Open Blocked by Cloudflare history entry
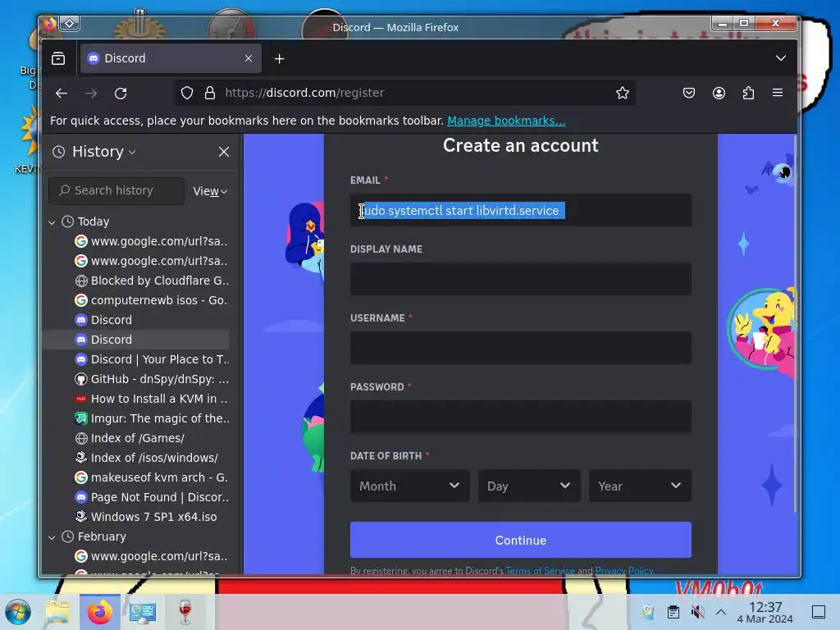Screen dimensions: 840x630 [152, 281]
